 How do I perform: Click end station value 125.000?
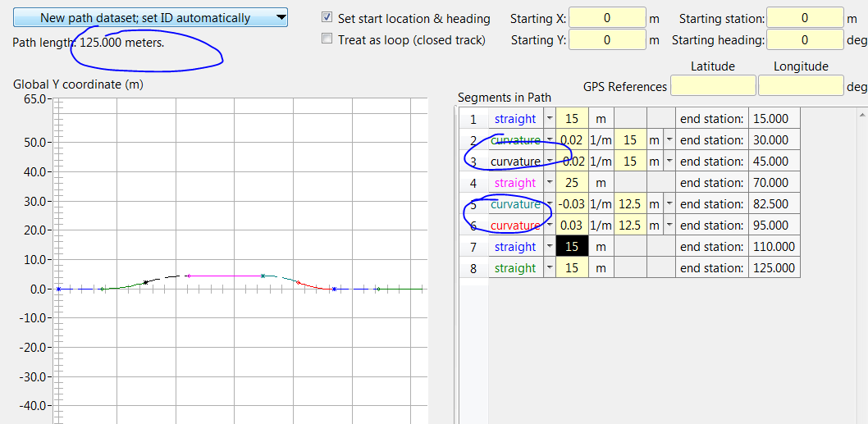pyautogui.click(x=774, y=268)
